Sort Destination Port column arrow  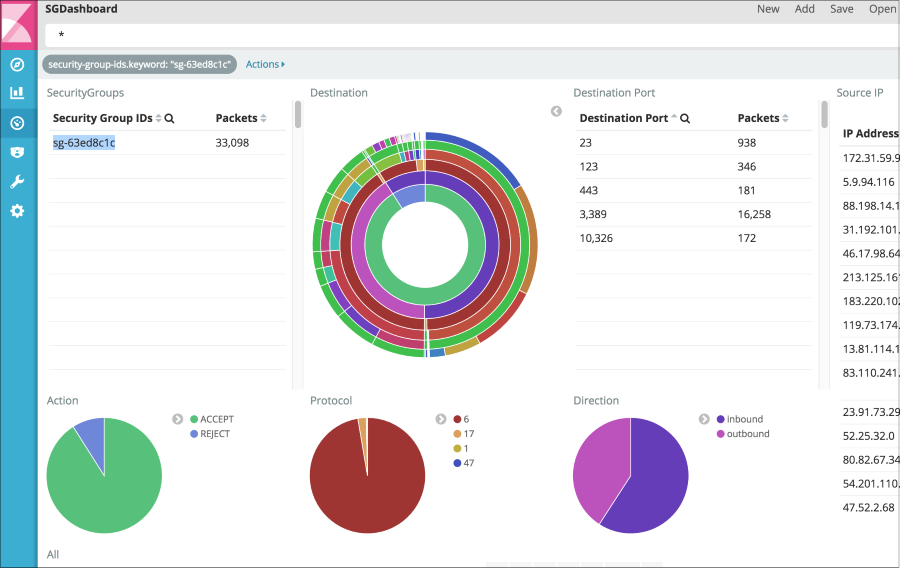tap(674, 117)
